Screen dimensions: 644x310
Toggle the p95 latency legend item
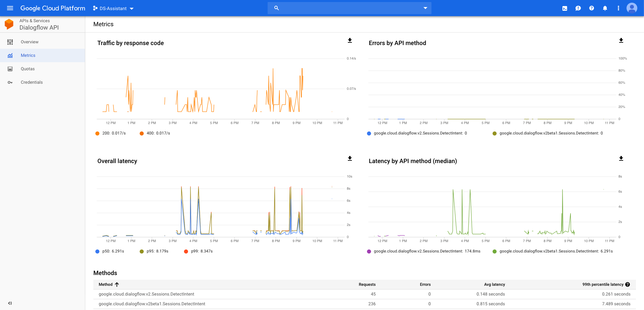[154, 251]
